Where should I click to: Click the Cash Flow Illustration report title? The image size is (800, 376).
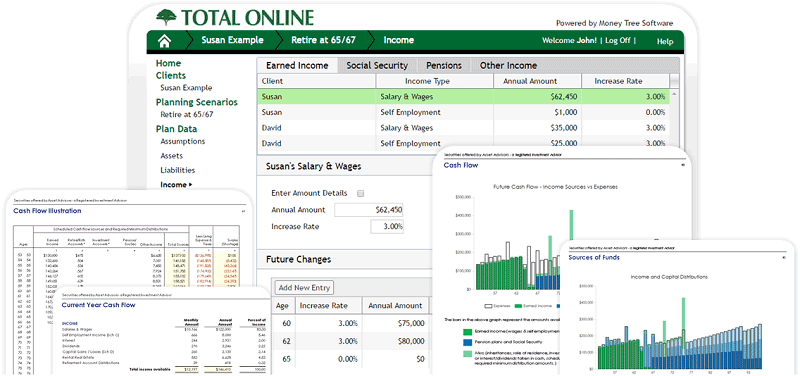tap(47, 211)
